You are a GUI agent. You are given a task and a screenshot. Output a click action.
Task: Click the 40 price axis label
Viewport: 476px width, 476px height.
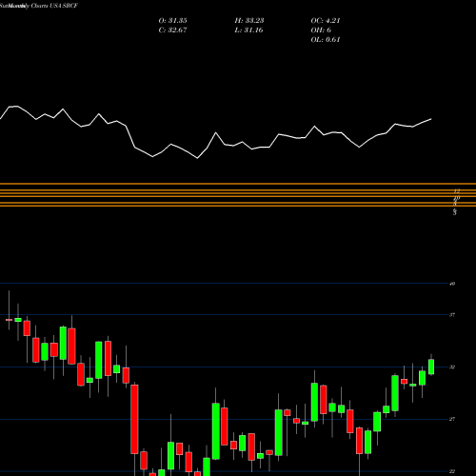pyautogui.click(x=452, y=284)
